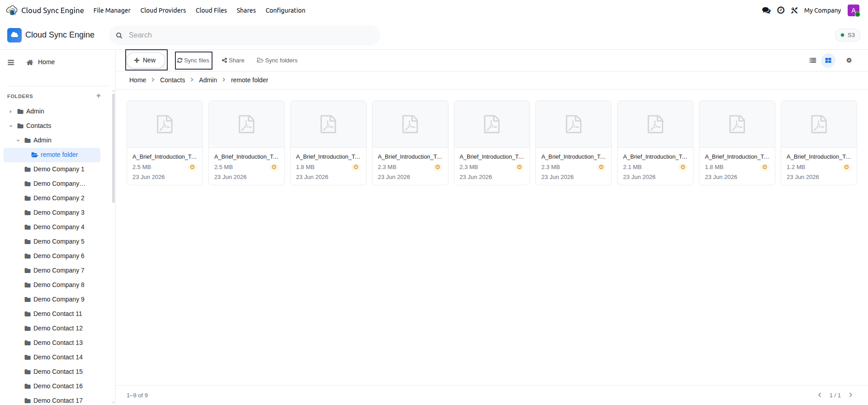Select Demo Company 5 folder

[59, 242]
